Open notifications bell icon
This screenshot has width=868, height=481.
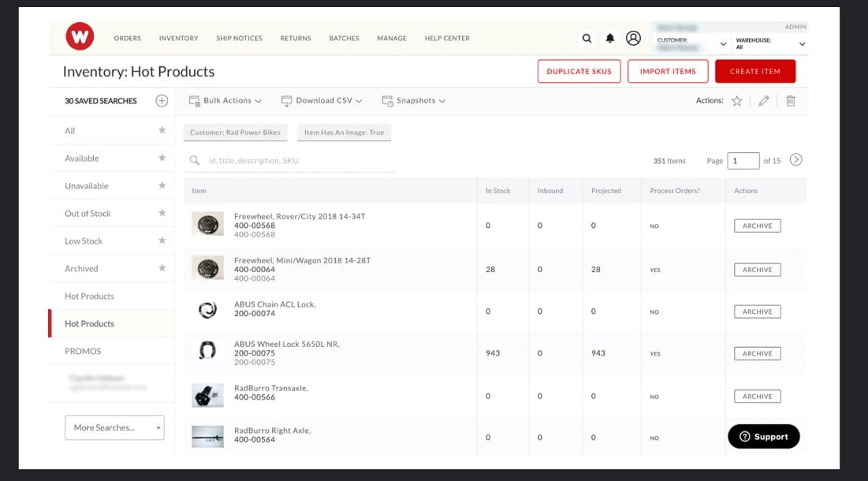609,38
